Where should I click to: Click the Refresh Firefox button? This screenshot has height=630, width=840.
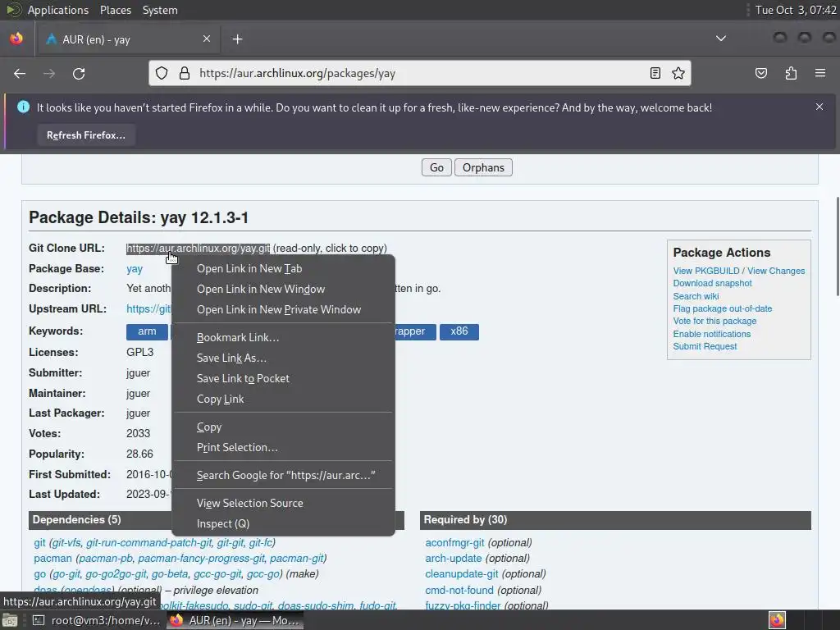click(x=85, y=135)
